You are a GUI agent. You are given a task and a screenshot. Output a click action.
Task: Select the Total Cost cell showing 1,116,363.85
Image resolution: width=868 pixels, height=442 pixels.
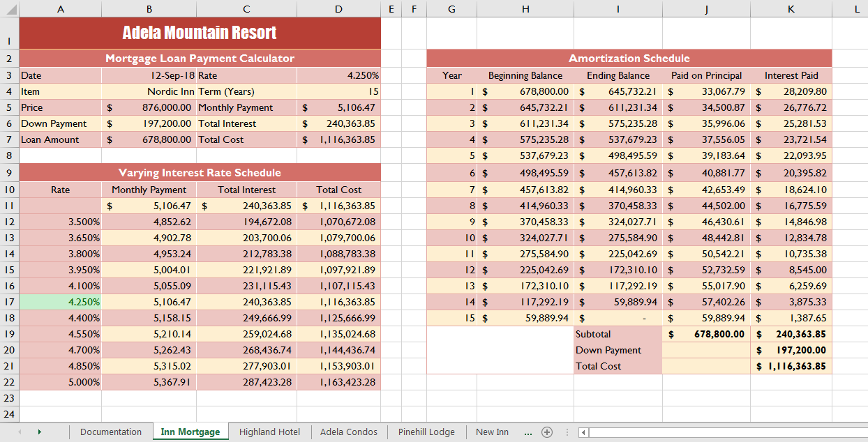coord(338,139)
